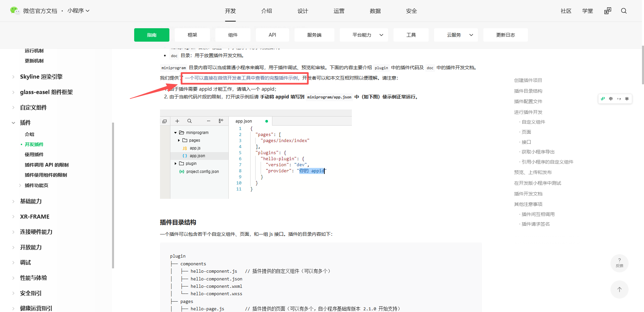Viewport: 644px width, 312px height.
Task: Click the app.json editor screenshot image
Action: (256, 154)
